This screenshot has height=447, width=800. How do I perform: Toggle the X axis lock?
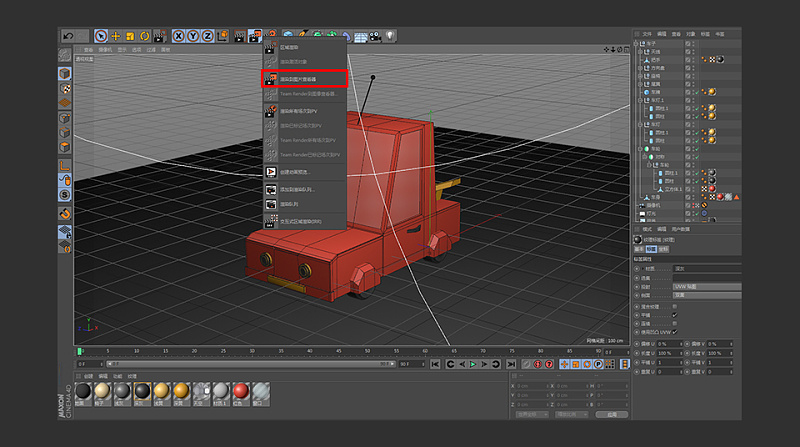pyautogui.click(x=179, y=36)
